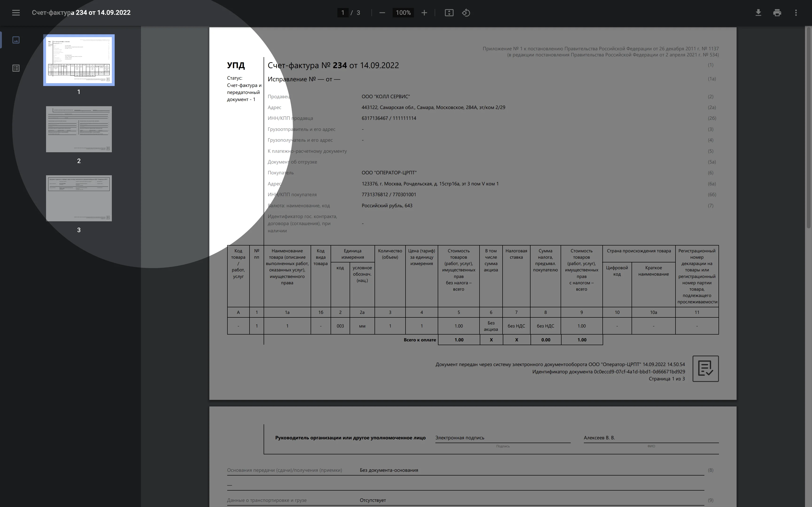This screenshot has width=812, height=507.
Task: Click the signer name Алексеев В. В.
Action: tap(599, 438)
